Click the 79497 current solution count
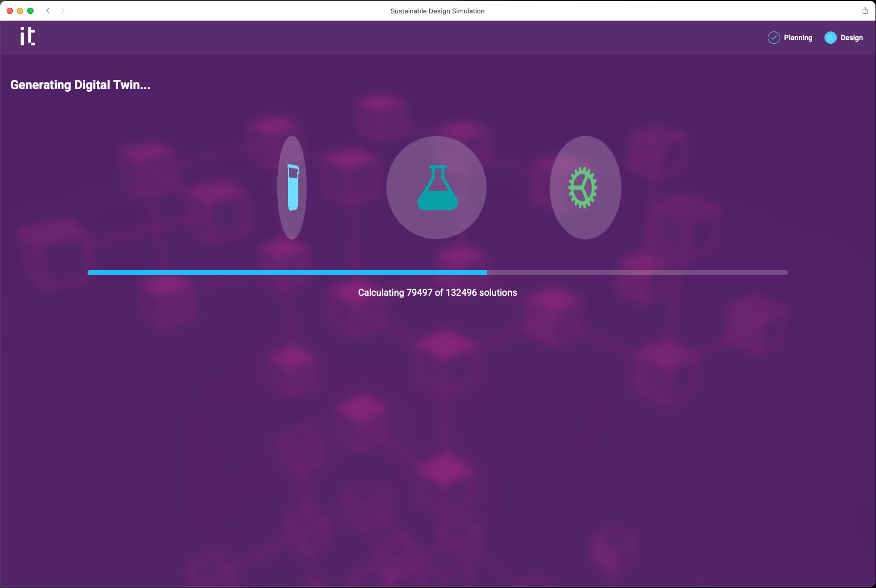 [419, 293]
